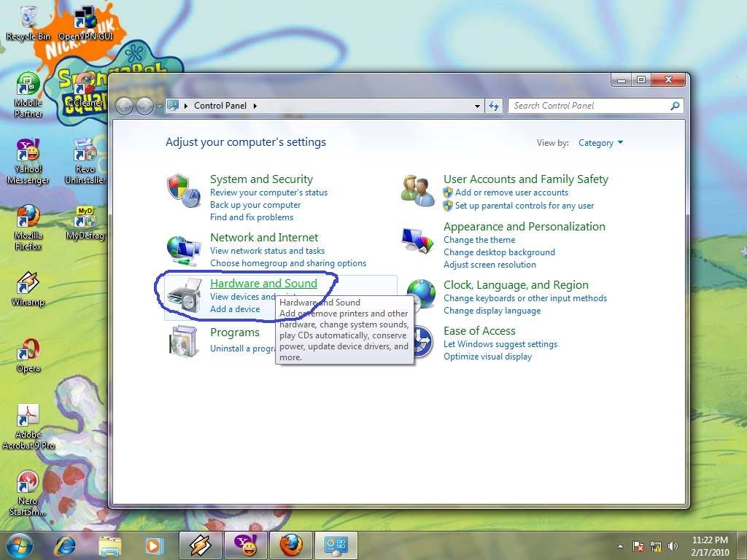Open Opera desktop shortcut
747x560 pixels.
[28, 355]
